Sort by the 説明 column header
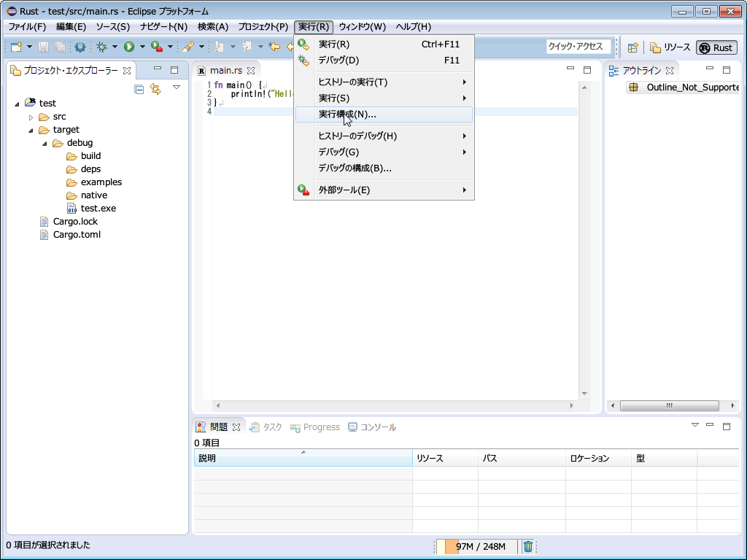Image resolution: width=747 pixels, height=560 pixels. [303, 458]
